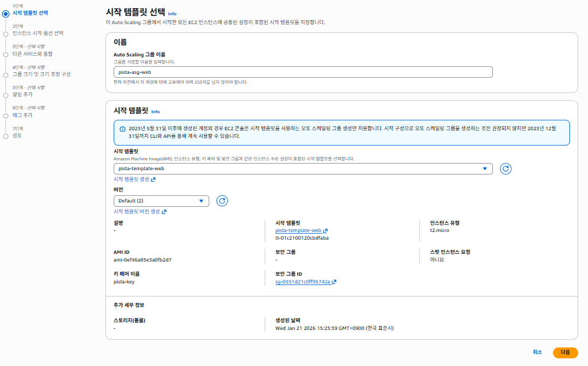Open Info link next to 시작 템플릿 선택 title
Viewport: 588px width, 366px height.
pyautogui.click(x=172, y=14)
